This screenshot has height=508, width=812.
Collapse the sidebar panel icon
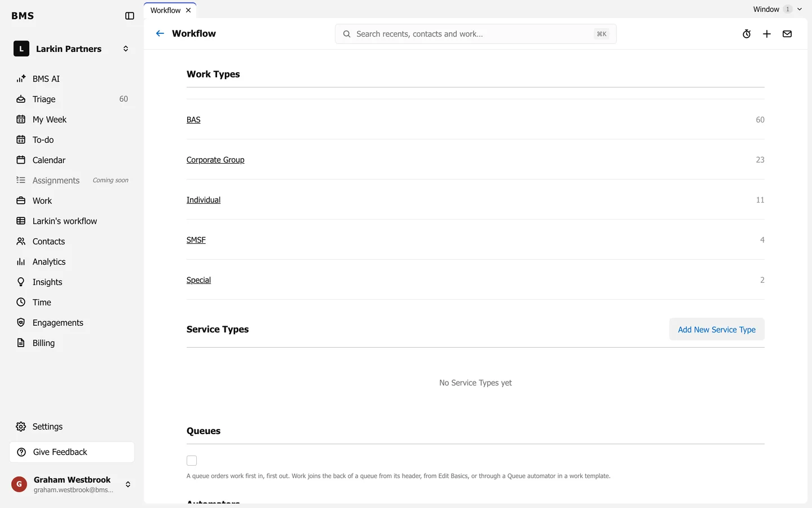click(x=130, y=16)
